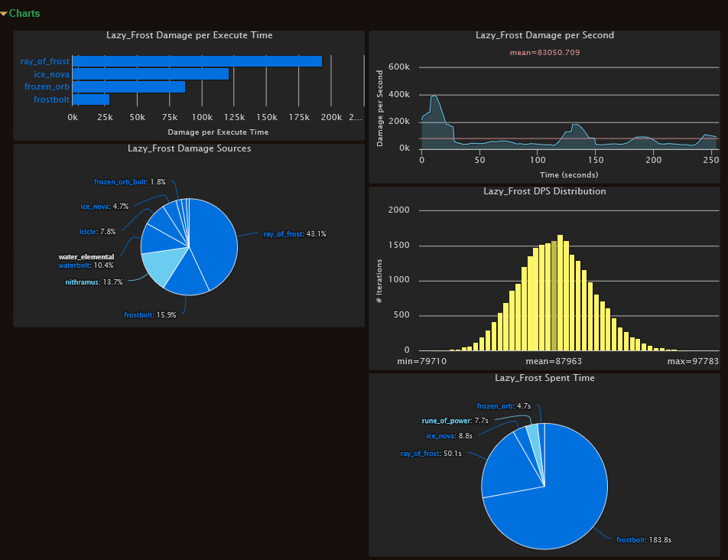The width and height of the screenshot is (728, 560).
Task: Click the ray_of_frost 50.1s label
Action: (431, 454)
